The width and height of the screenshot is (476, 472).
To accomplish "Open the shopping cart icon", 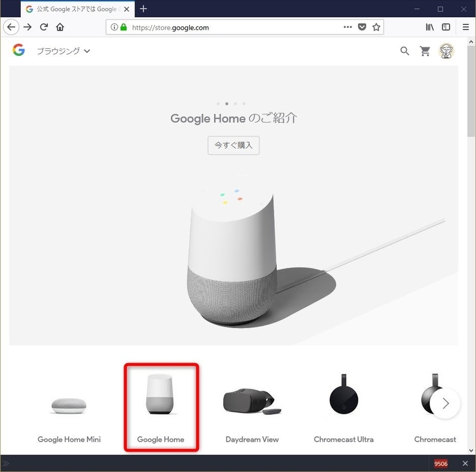I will (425, 51).
